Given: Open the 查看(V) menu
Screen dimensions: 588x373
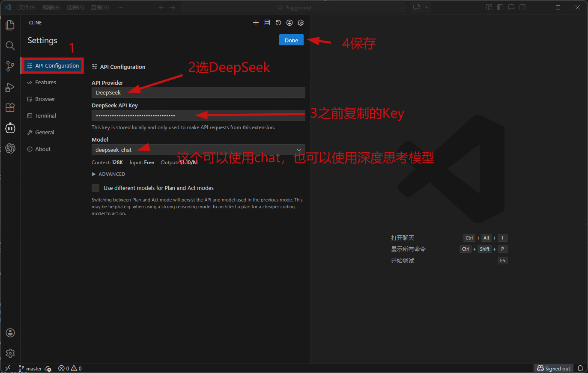Looking at the screenshot, I should [100, 7].
